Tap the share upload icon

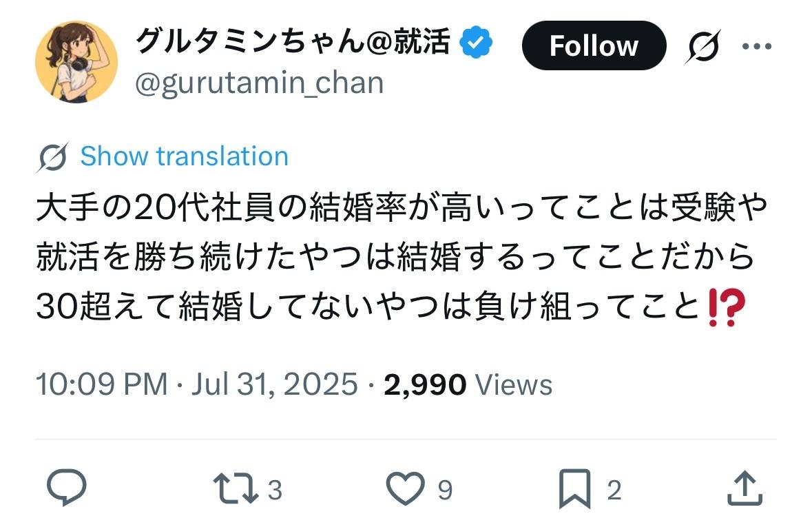pos(745,489)
